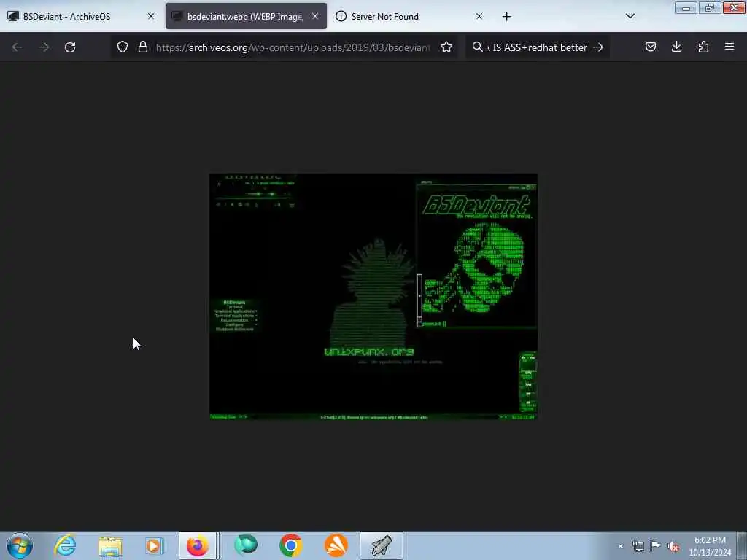Open the Save to Pocket icon

[x=650, y=47]
